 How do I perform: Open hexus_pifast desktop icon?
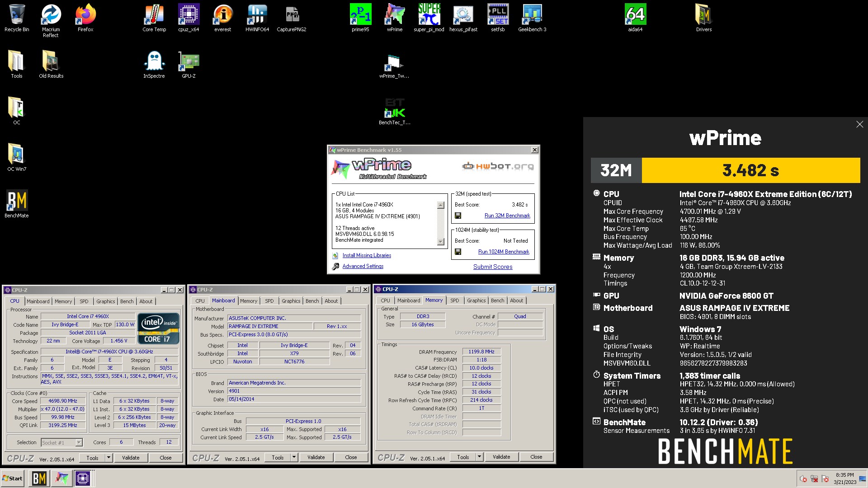[463, 18]
